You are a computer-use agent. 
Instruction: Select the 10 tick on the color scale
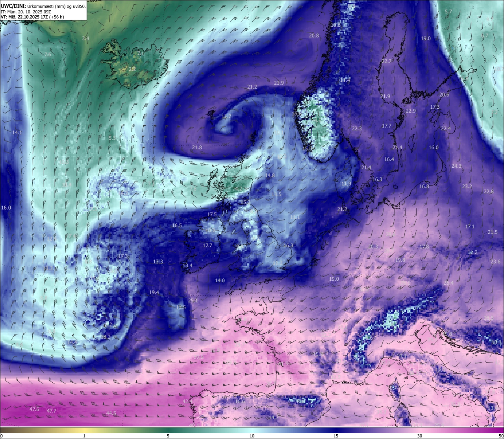(252, 436)
